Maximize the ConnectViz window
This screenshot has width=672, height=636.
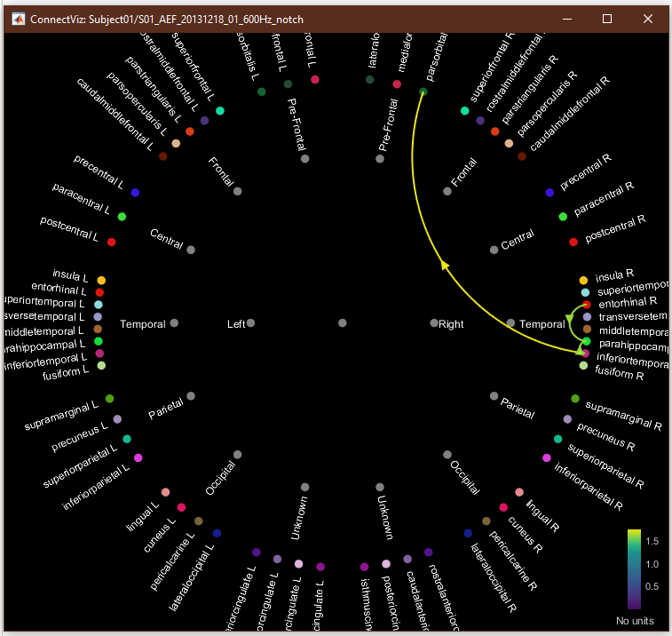pos(607,19)
